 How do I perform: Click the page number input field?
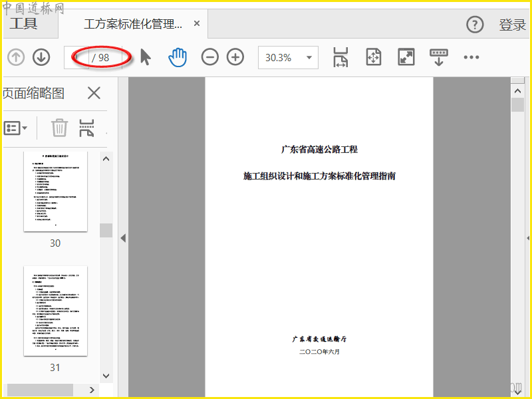[x=76, y=57]
